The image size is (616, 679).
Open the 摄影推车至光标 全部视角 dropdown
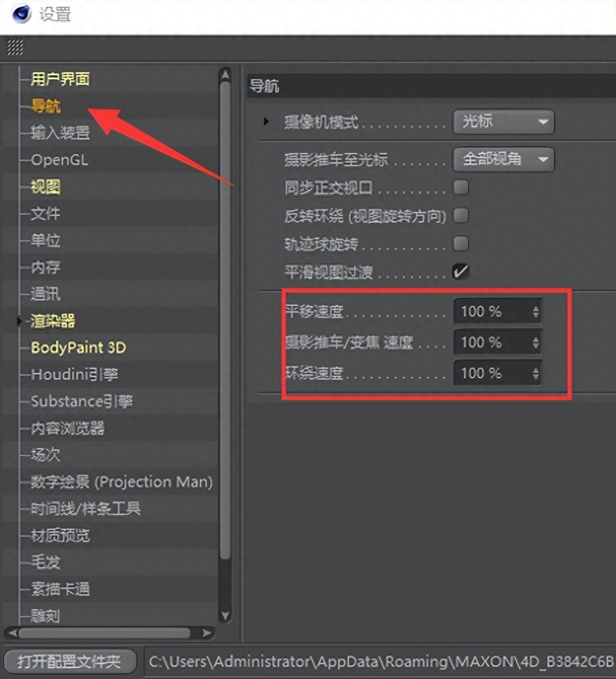(503, 160)
